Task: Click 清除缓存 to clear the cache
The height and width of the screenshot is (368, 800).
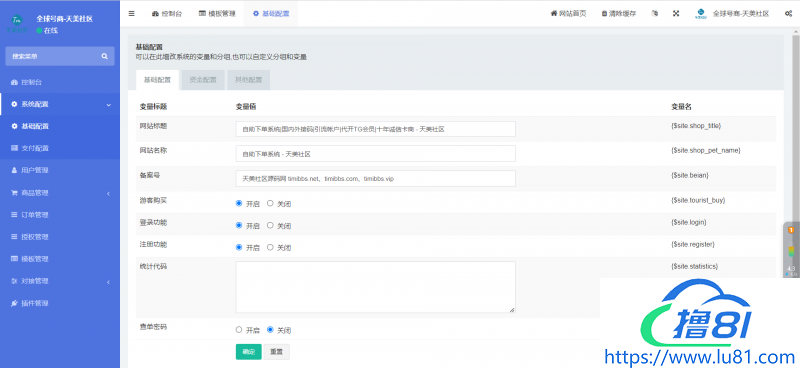Action: [x=619, y=14]
